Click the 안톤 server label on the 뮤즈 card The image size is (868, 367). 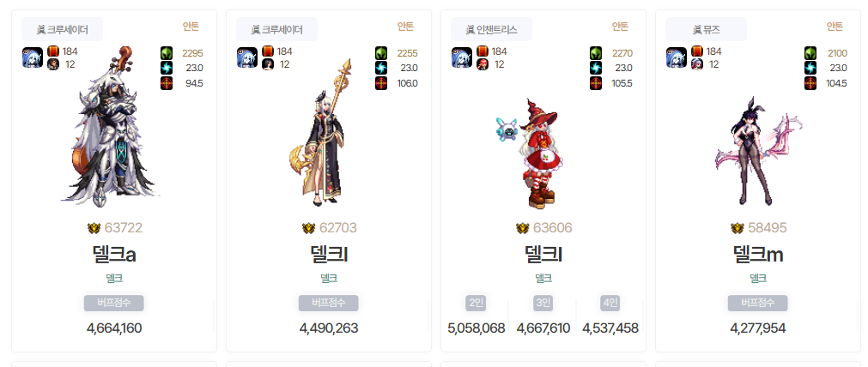[835, 26]
